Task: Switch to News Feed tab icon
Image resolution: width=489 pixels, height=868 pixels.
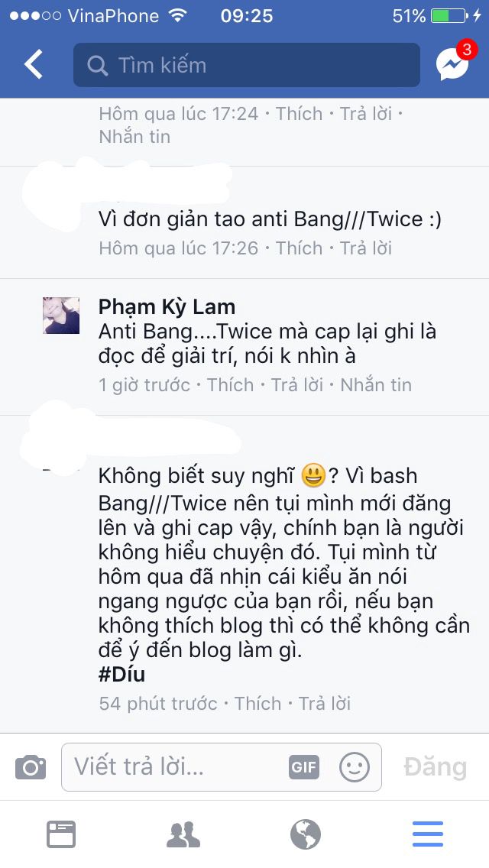Action: [x=61, y=834]
